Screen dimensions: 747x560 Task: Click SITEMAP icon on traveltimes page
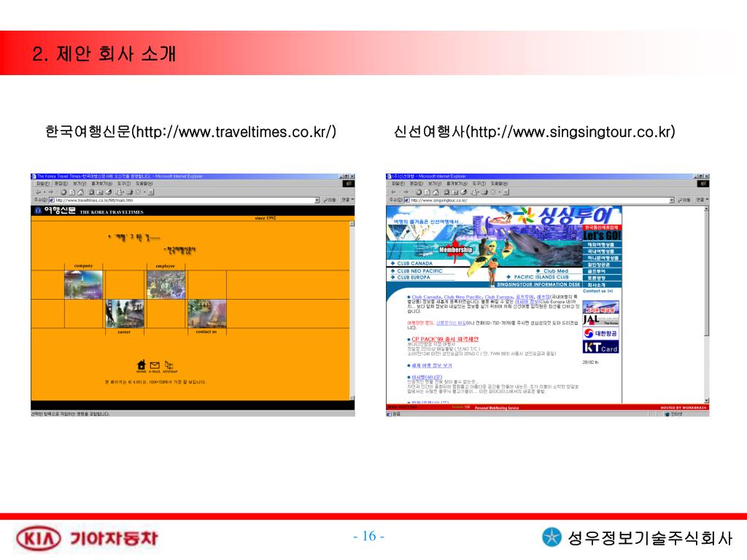(169, 365)
